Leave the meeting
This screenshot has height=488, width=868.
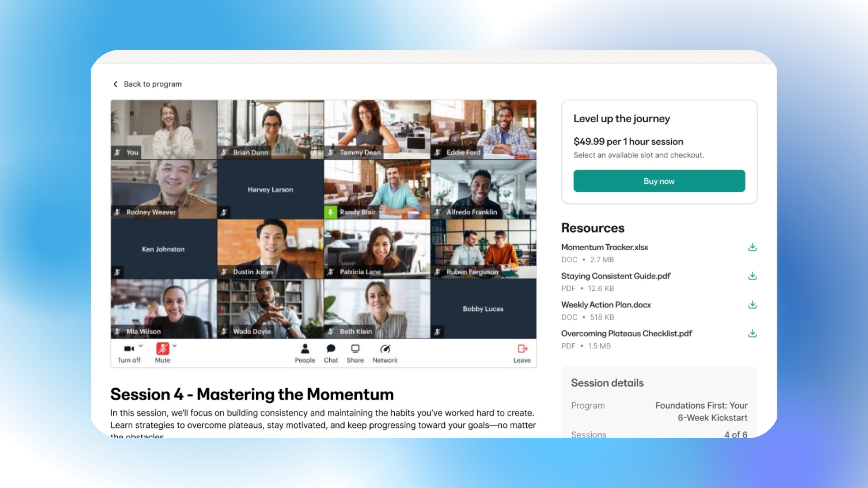pyautogui.click(x=522, y=353)
